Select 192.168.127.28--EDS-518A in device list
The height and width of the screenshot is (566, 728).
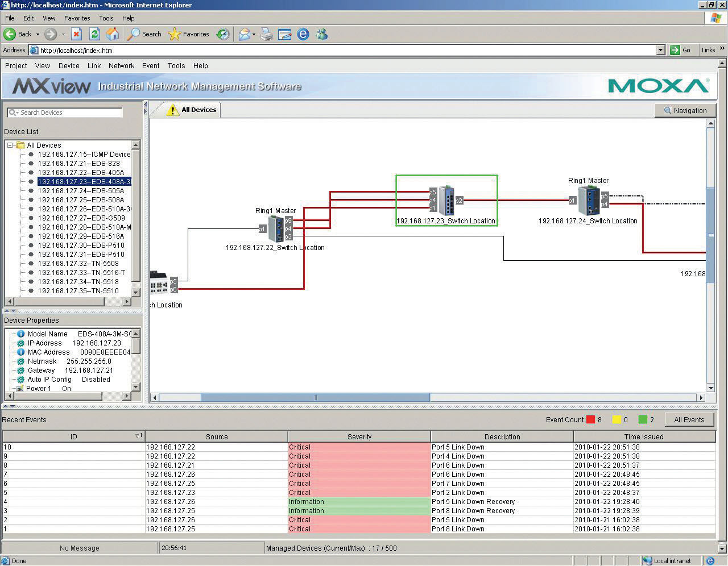point(84,227)
